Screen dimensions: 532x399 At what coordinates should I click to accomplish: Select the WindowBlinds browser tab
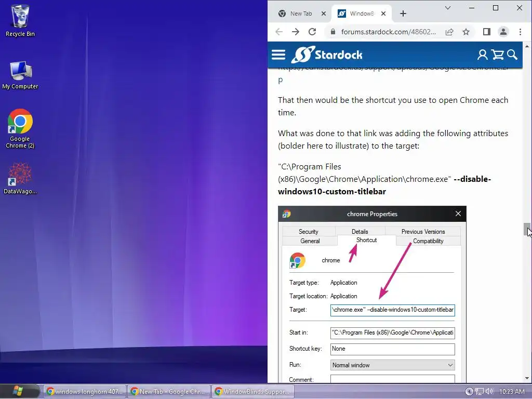(362, 14)
